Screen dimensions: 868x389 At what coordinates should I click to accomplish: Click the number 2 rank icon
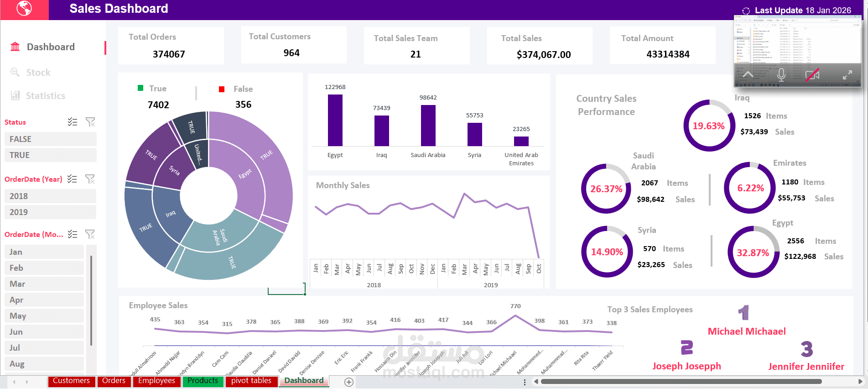[x=687, y=348]
